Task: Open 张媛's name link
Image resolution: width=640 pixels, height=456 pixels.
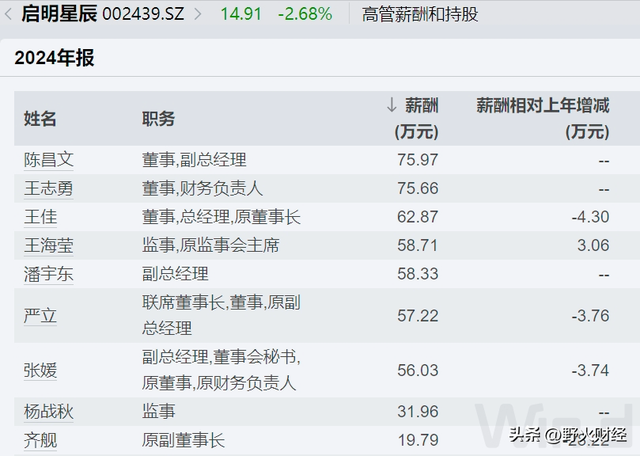Action: click(41, 370)
